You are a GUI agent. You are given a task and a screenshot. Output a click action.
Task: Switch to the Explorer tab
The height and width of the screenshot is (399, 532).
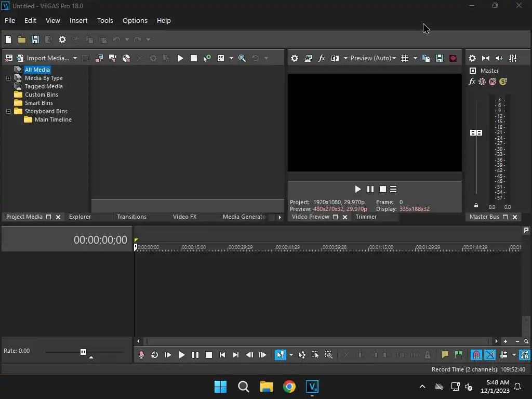(x=80, y=217)
